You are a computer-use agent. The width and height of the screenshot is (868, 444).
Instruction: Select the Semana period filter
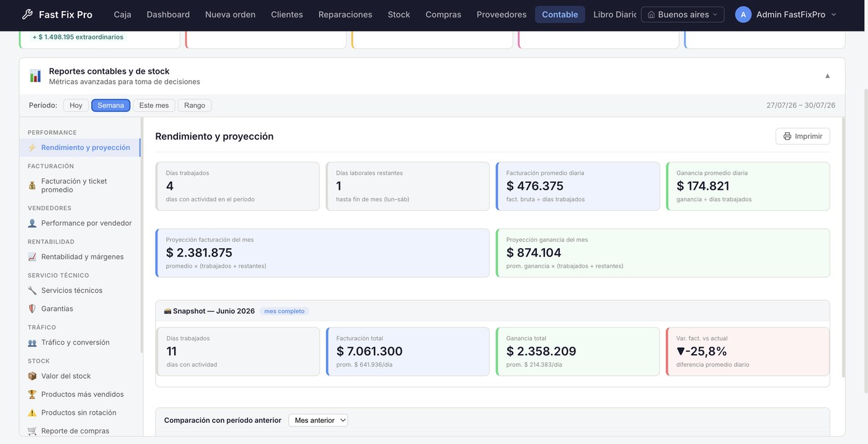click(x=111, y=105)
